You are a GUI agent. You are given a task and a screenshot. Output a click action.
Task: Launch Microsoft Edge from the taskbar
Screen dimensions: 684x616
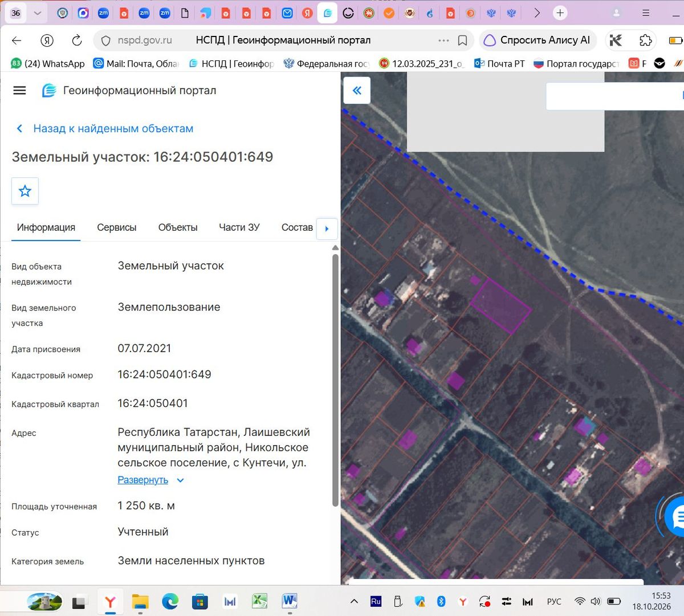click(170, 601)
